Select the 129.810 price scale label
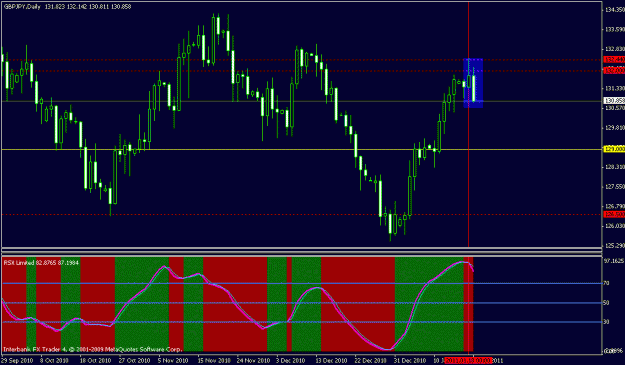This screenshot has height=365, width=625. (x=614, y=128)
